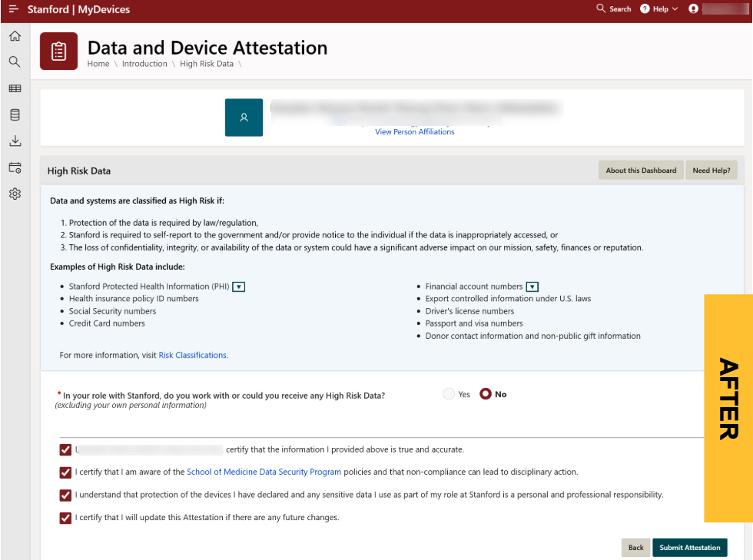This screenshot has height=560, width=753.
Task: Click the High Risk Data panel heading
Action: tap(78, 171)
